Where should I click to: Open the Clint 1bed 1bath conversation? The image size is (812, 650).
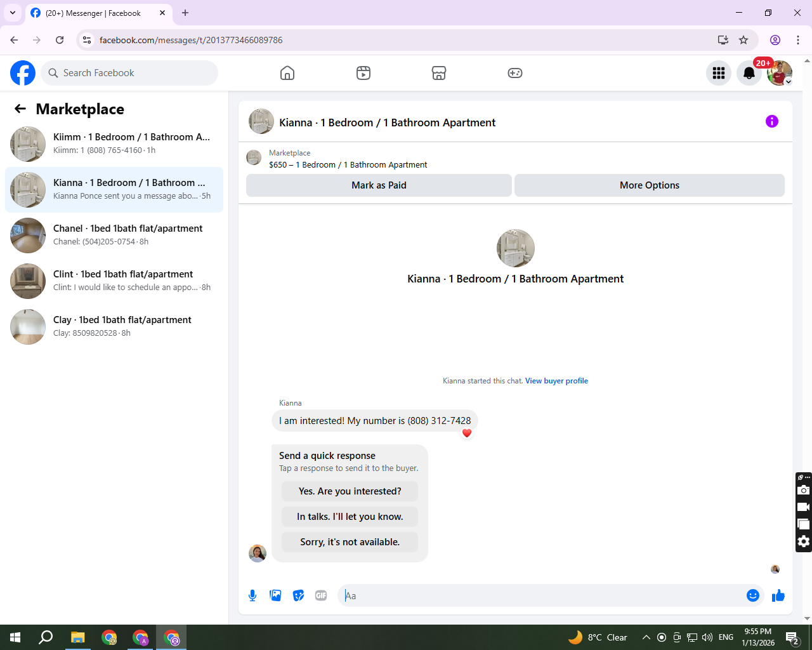[114, 281]
